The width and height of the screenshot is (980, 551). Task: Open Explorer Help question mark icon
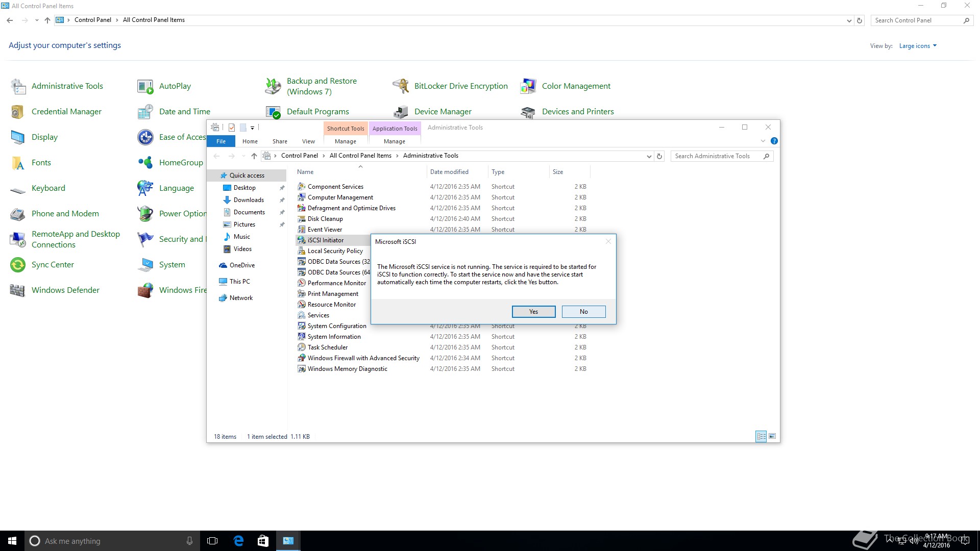(x=774, y=141)
